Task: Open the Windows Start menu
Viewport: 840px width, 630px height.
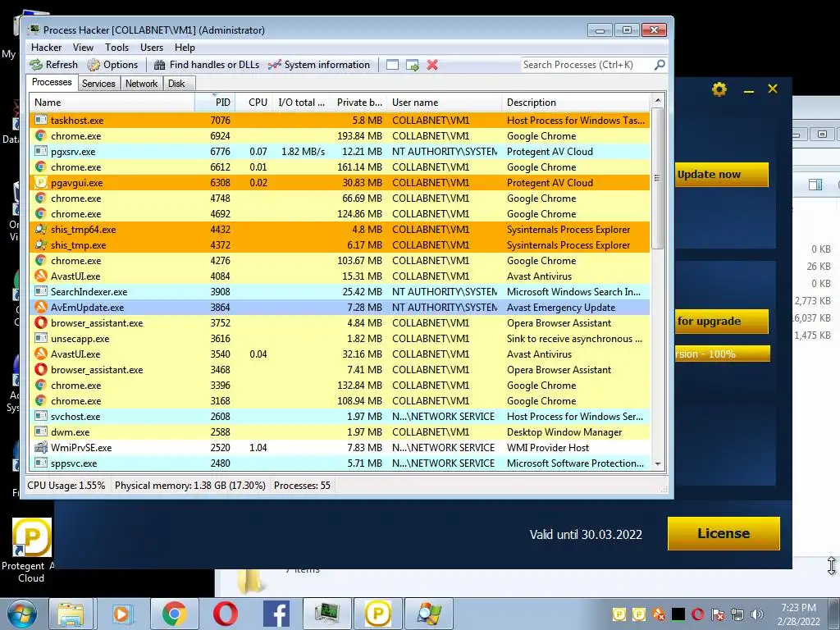Action: pos(22,614)
